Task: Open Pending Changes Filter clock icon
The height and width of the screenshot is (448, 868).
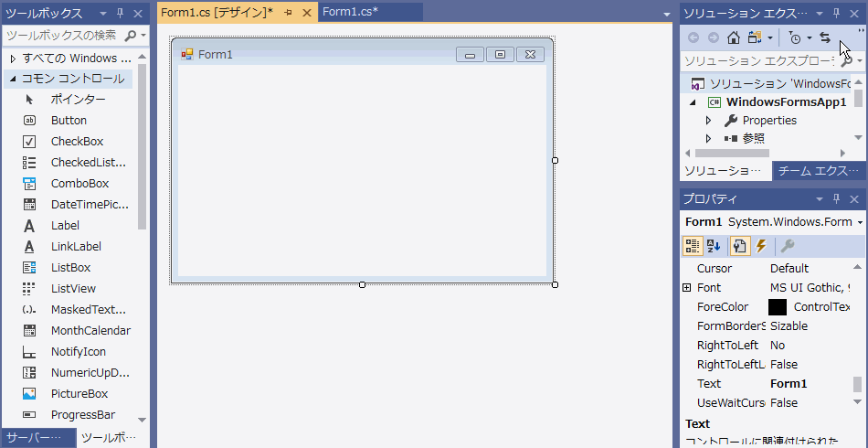Action: pos(795,37)
